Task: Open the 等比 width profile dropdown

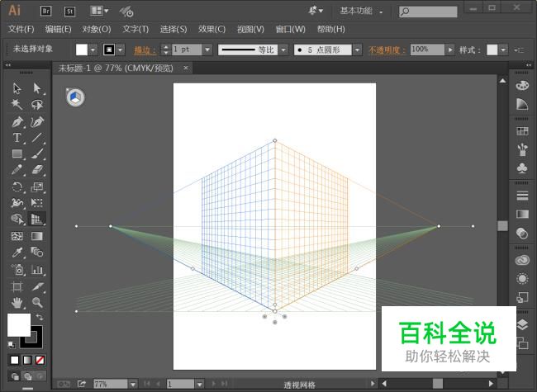Action: pyautogui.click(x=283, y=50)
